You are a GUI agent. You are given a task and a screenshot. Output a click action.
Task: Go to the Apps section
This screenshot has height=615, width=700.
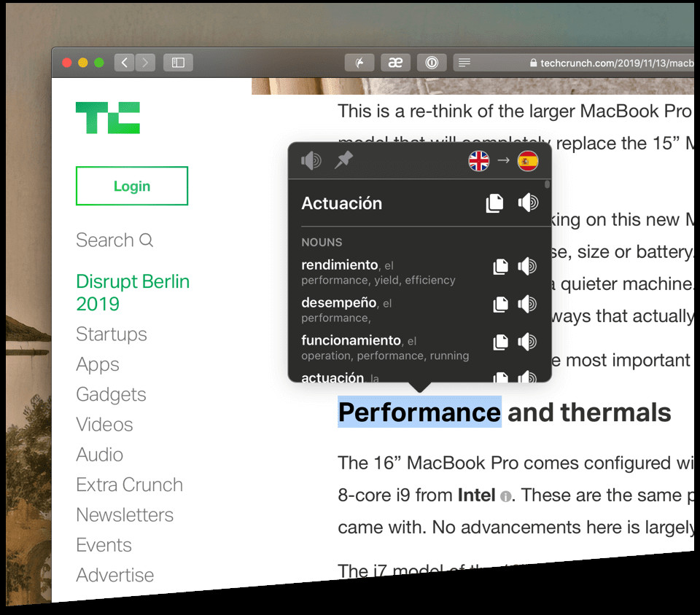(97, 364)
